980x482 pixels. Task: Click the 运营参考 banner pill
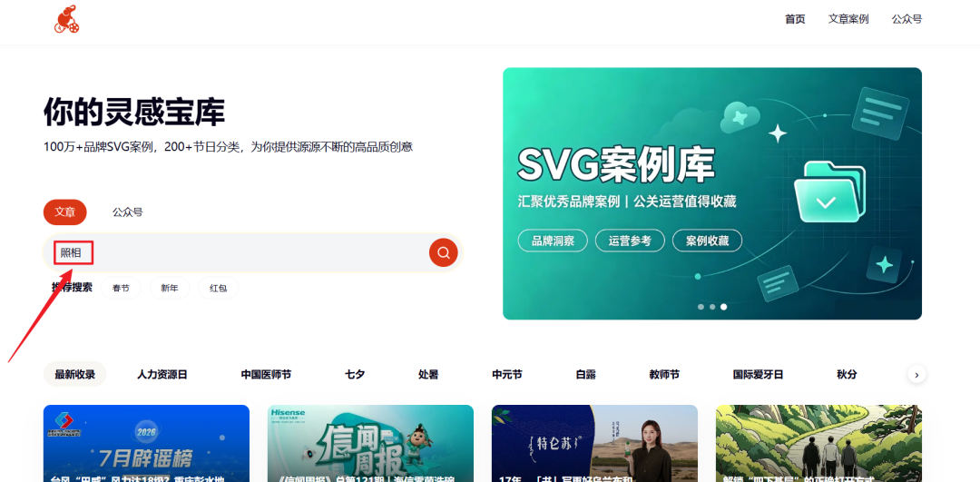[x=630, y=241]
